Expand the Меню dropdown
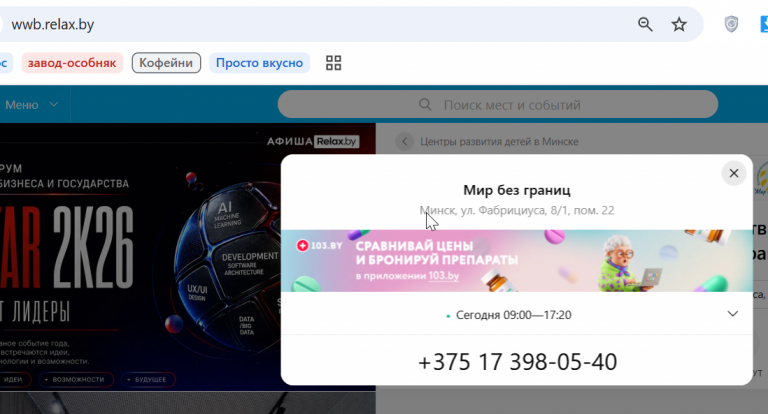This screenshot has width=768, height=414. click(x=31, y=104)
